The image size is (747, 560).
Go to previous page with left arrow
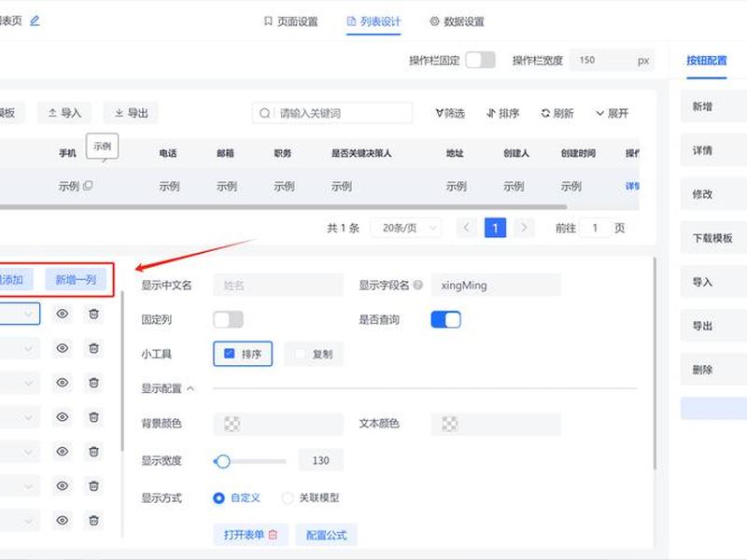(x=467, y=228)
